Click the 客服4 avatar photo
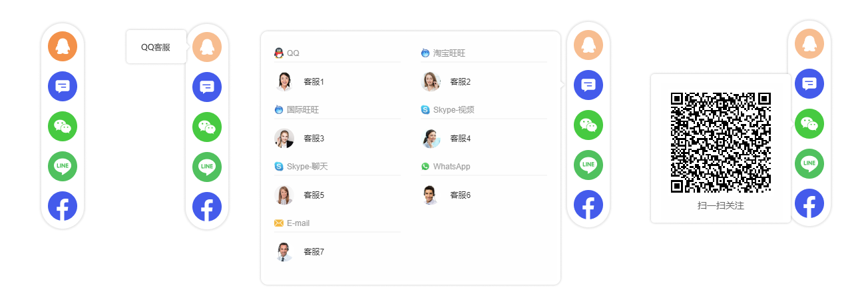 pyautogui.click(x=431, y=138)
